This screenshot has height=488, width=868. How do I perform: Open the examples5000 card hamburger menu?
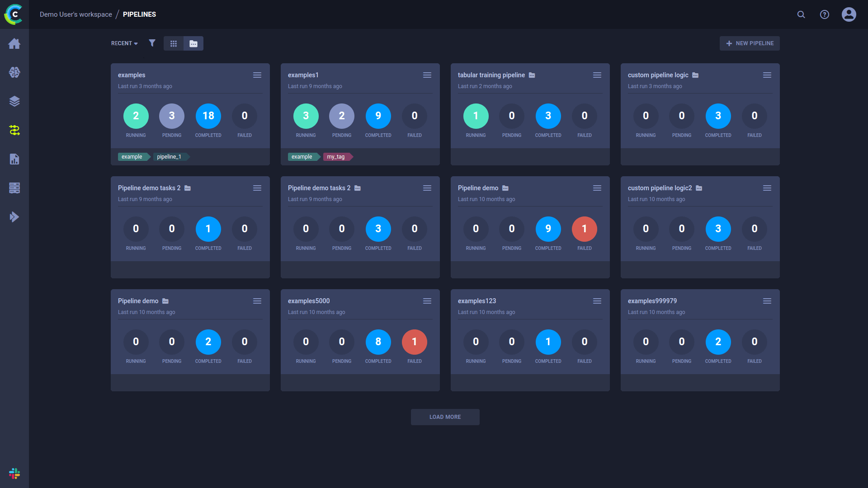[x=427, y=301]
